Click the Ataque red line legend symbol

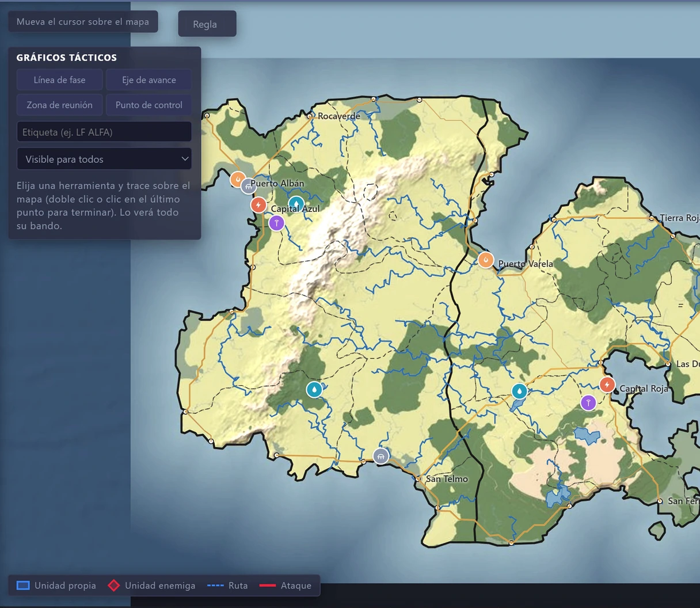[x=268, y=586]
